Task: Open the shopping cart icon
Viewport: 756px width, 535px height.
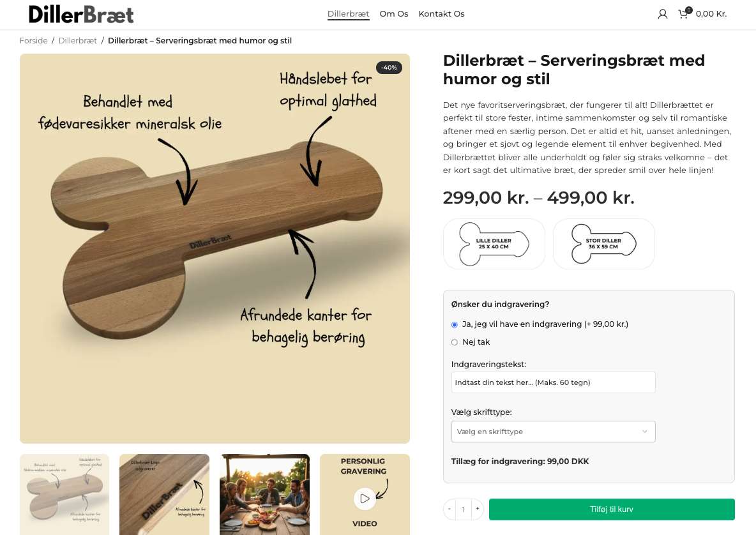Action: pyautogui.click(x=683, y=14)
